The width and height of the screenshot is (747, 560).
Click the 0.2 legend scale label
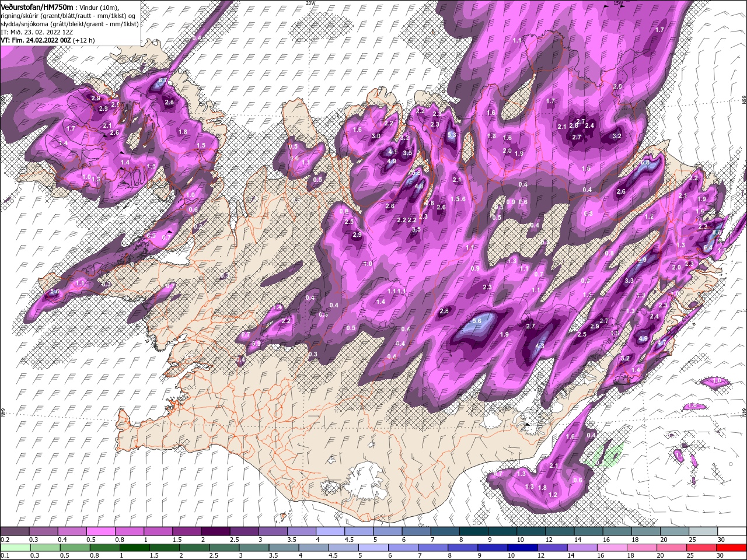(5, 540)
